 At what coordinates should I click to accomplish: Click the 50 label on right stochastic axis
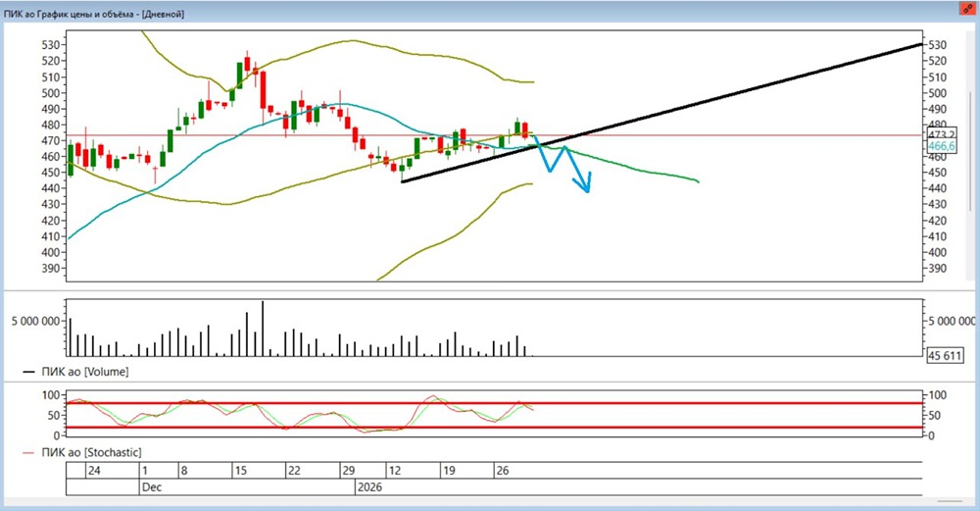pyautogui.click(x=936, y=415)
